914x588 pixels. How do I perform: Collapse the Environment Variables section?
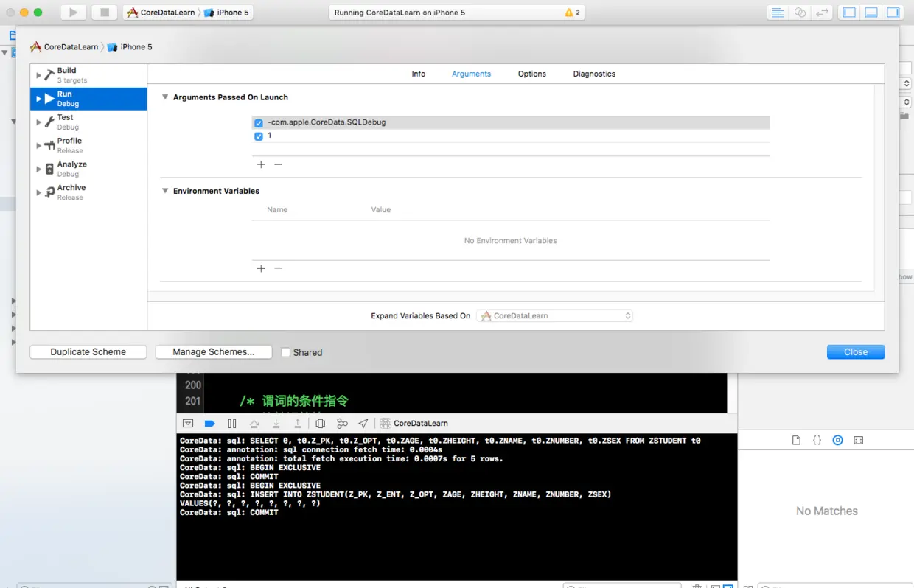click(165, 191)
